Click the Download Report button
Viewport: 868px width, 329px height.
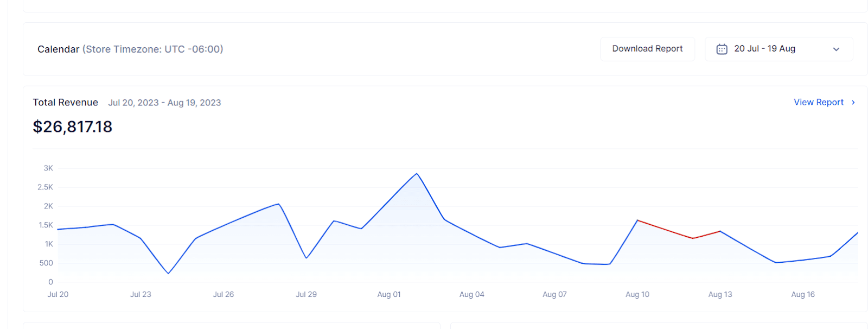pos(647,48)
